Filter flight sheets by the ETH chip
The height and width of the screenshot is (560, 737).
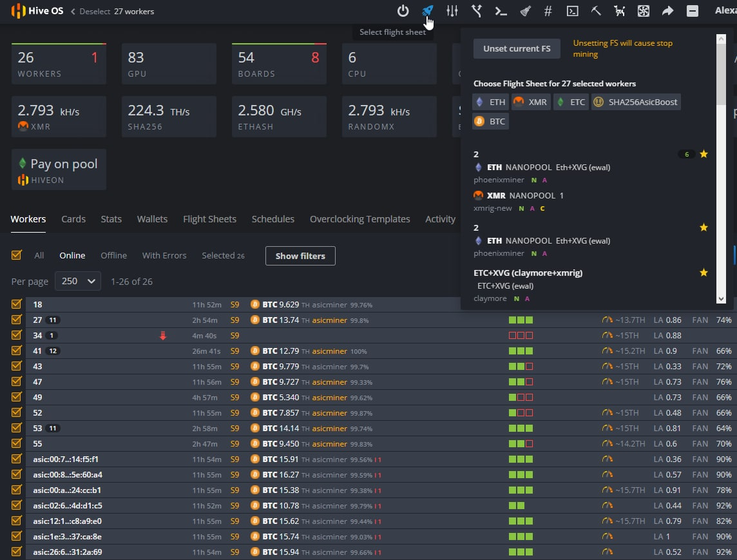click(490, 102)
